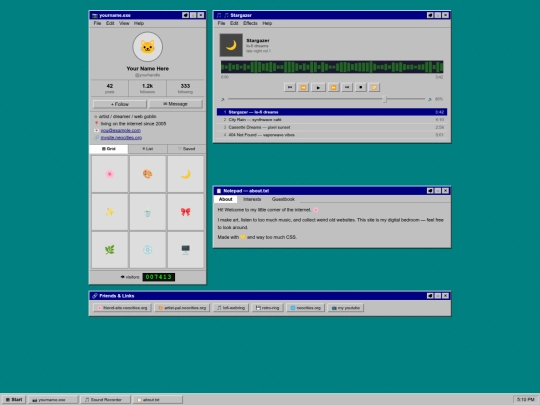The image size is (540, 405).
Task: Switch to Interests tab in Notepad
Action: [x=252, y=199]
